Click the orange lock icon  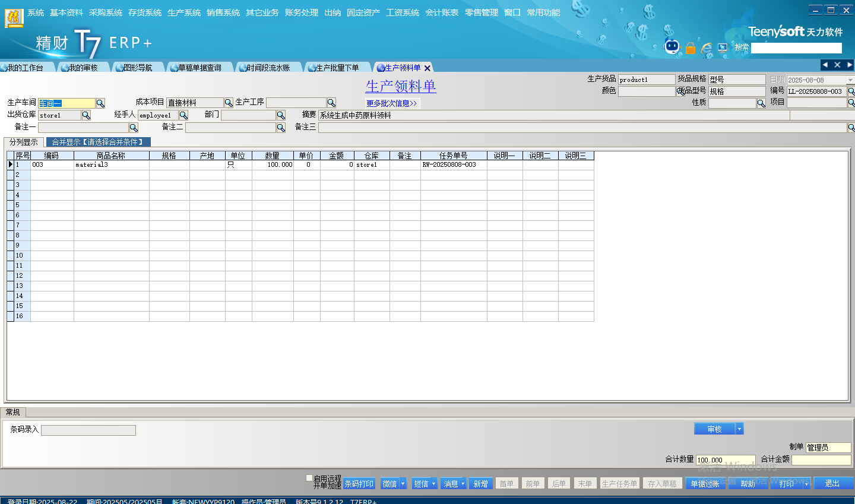[691, 48]
